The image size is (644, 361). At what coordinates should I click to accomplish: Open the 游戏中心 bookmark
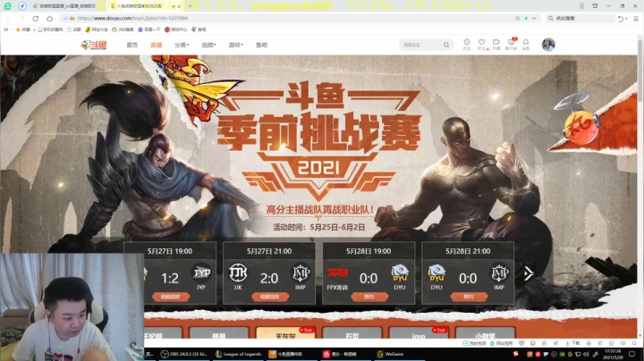click(176, 29)
